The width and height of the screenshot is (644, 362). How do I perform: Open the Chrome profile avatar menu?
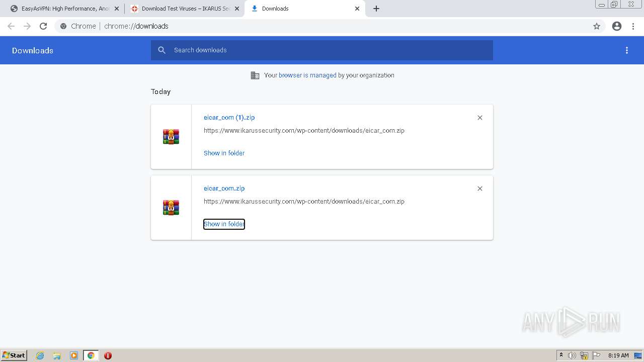(x=617, y=26)
